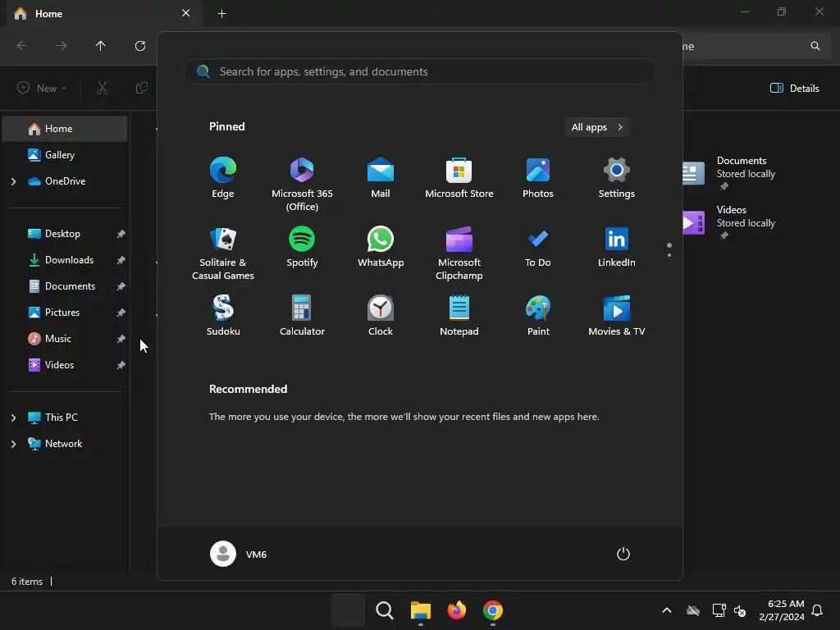The height and width of the screenshot is (630, 840).
Task: Click the muted volume tray icon
Action: pos(740,610)
